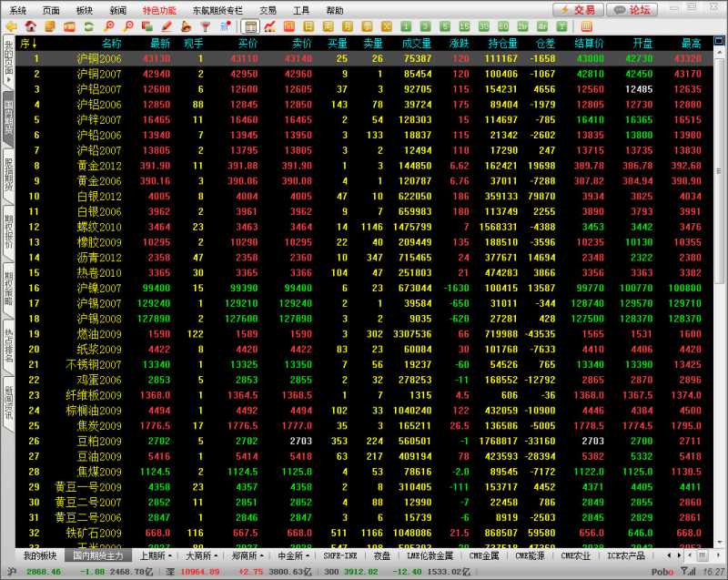Open the 上期所 exchange dropdown tab
This screenshot has height=580, width=728.
(156, 555)
